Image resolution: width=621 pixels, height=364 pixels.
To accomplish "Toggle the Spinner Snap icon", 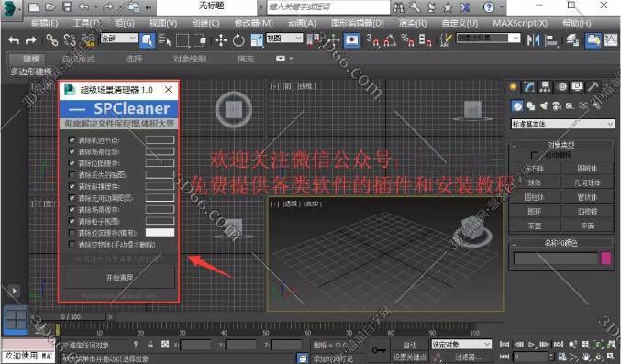I will pos(425,40).
